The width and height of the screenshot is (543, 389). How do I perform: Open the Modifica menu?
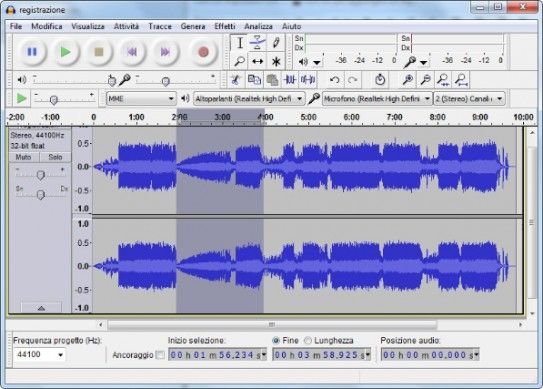click(x=47, y=26)
